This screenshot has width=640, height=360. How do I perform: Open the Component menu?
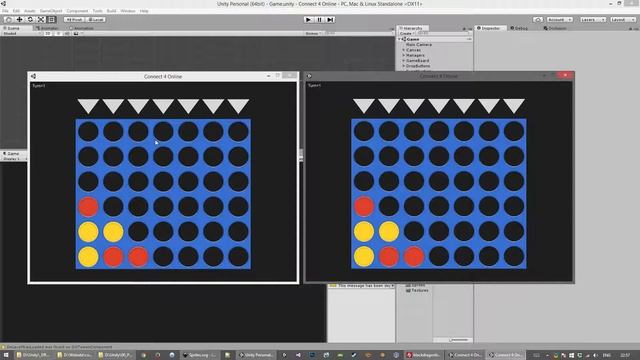tap(77, 11)
